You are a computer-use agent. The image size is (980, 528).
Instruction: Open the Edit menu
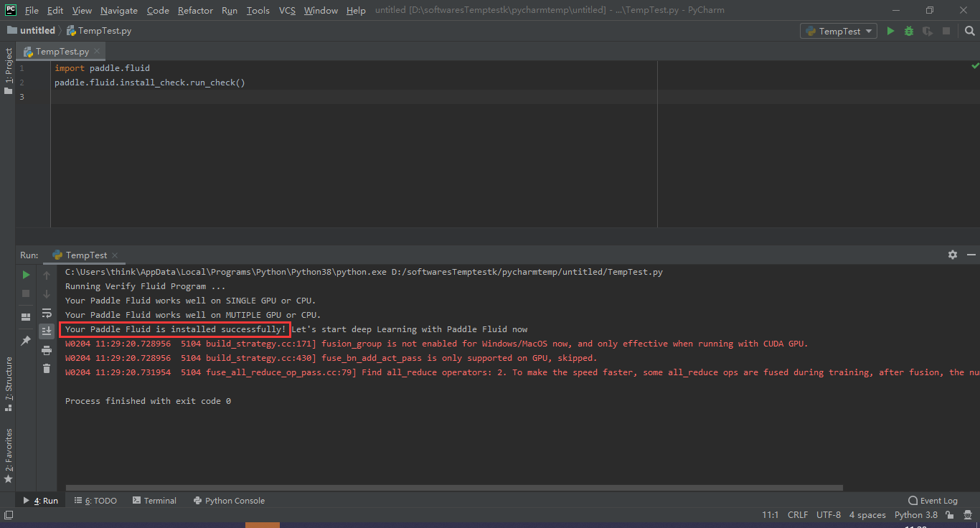tap(55, 10)
